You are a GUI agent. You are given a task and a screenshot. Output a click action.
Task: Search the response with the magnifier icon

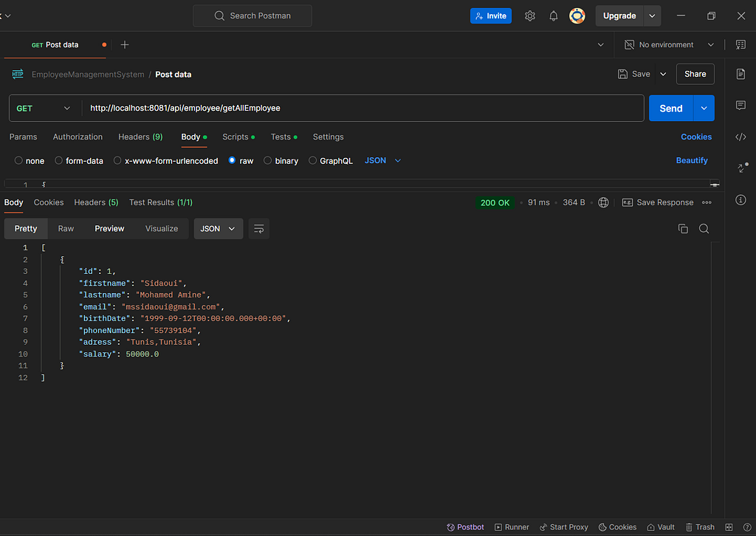pos(704,228)
